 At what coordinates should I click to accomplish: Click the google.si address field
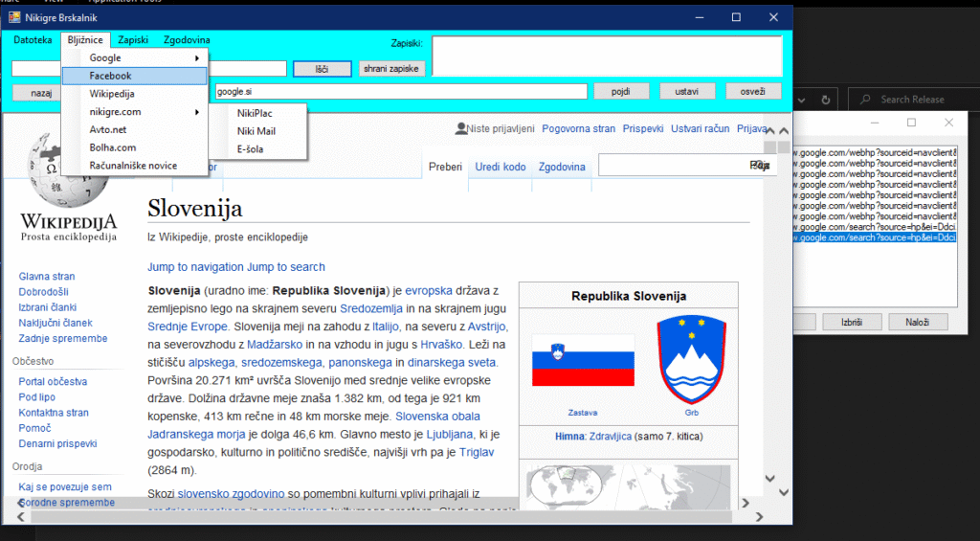tap(400, 91)
